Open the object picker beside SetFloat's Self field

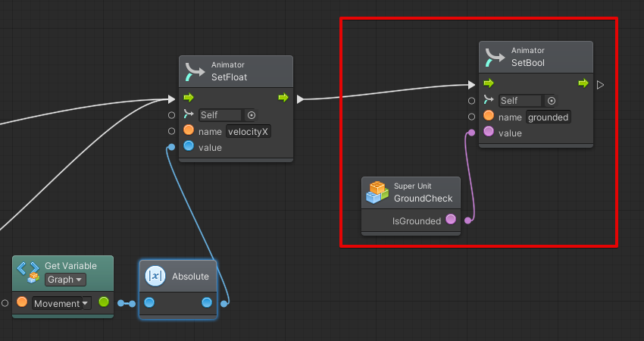252,115
